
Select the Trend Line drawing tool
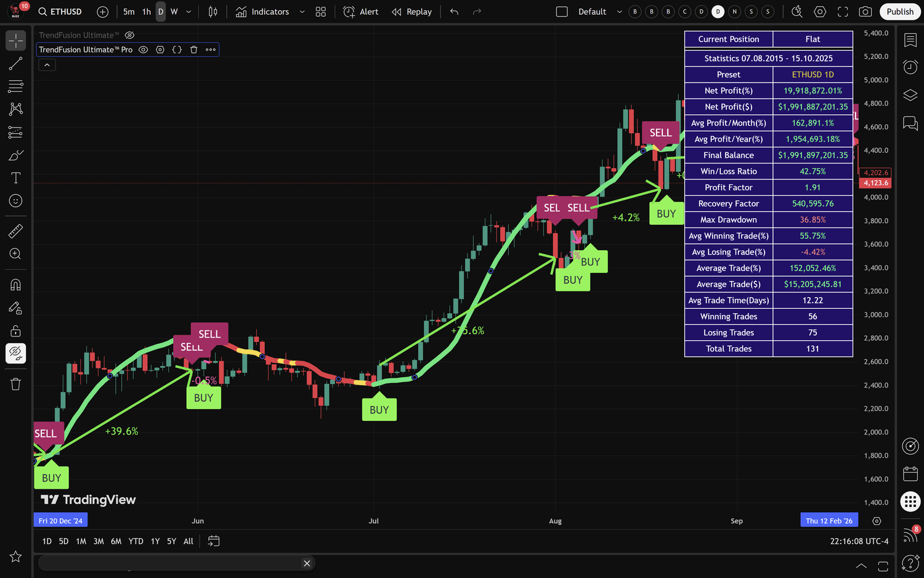(15, 63)
